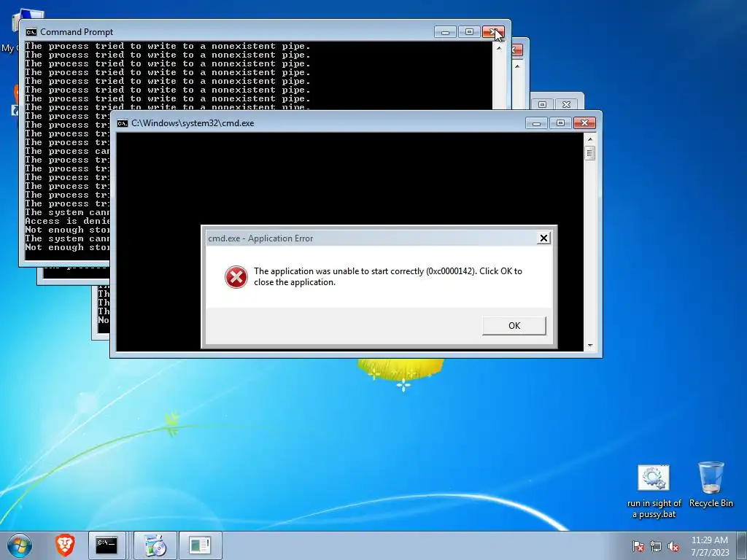Minimize the C:\Windows\system32\cmd.exe window
The height and width of the screenshot is (560, 747).
tap(536, 123)
